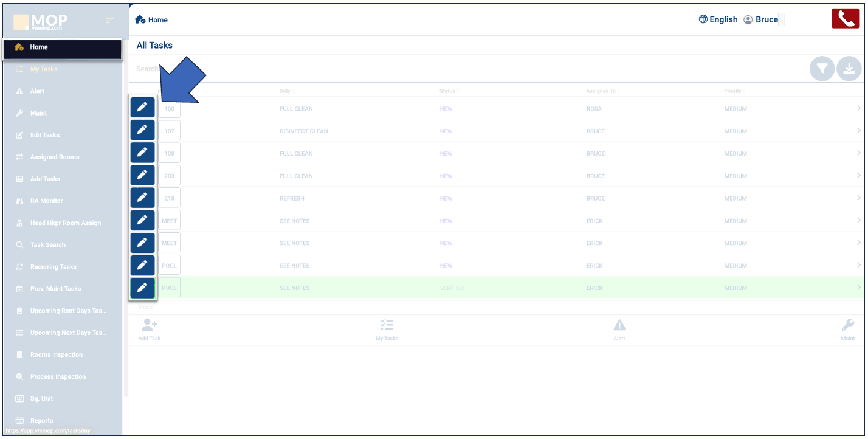This screenshot has height=439, width=868.
Task: Click the download tasks icon
Action: pyautogui.click(x=849, y=69)
